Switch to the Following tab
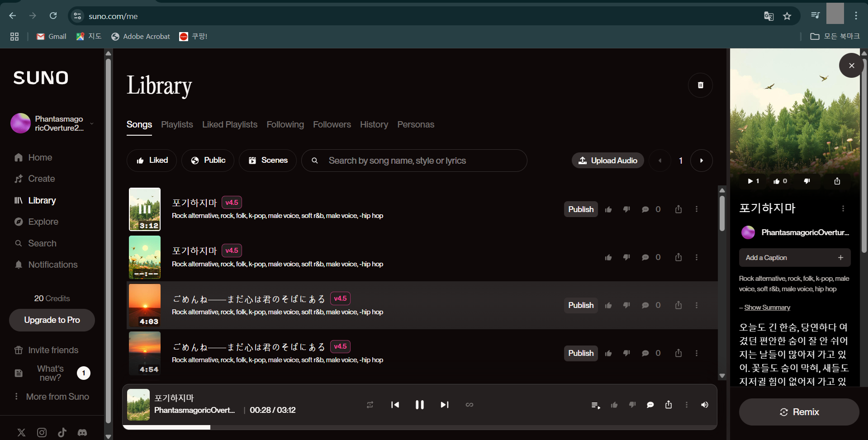The image size is (868, 440). pos(285,124)
